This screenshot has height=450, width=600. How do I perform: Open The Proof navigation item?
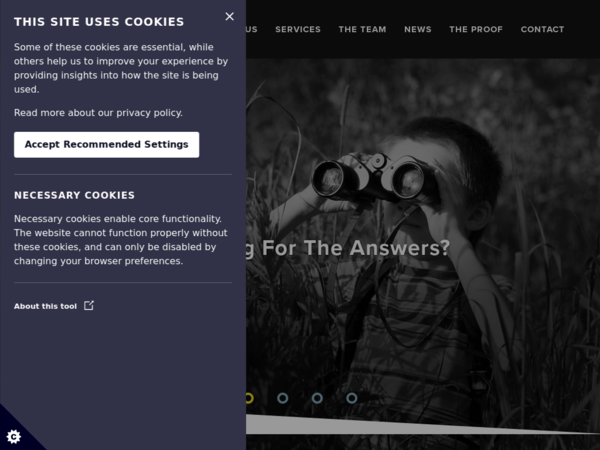click(x=476, y=29)
